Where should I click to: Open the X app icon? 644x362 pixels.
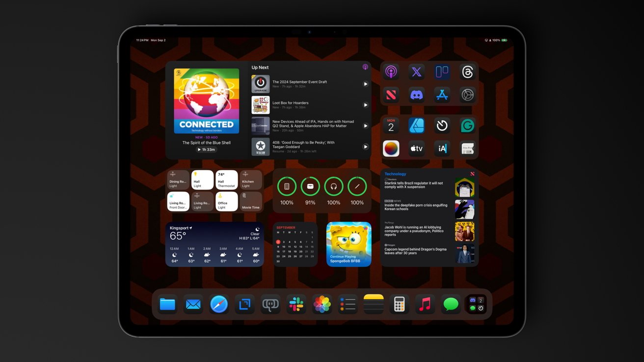click(417, 72)
